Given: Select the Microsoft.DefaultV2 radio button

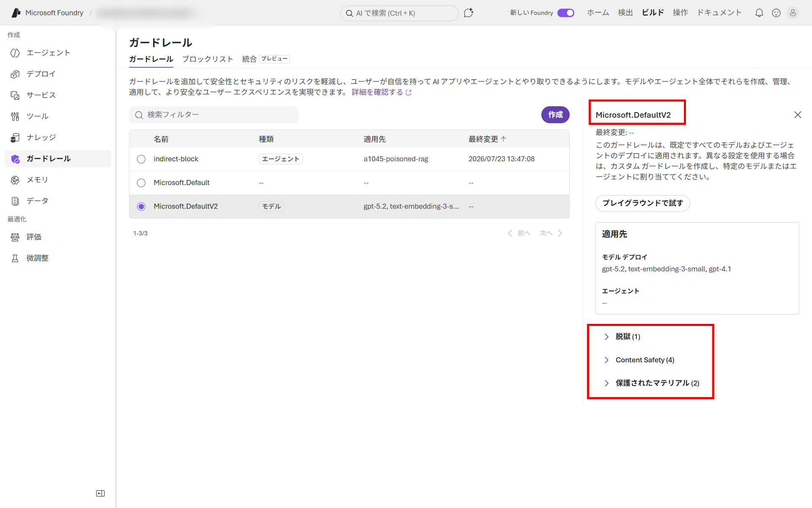Looking at the screenshot, I should 141,207.
